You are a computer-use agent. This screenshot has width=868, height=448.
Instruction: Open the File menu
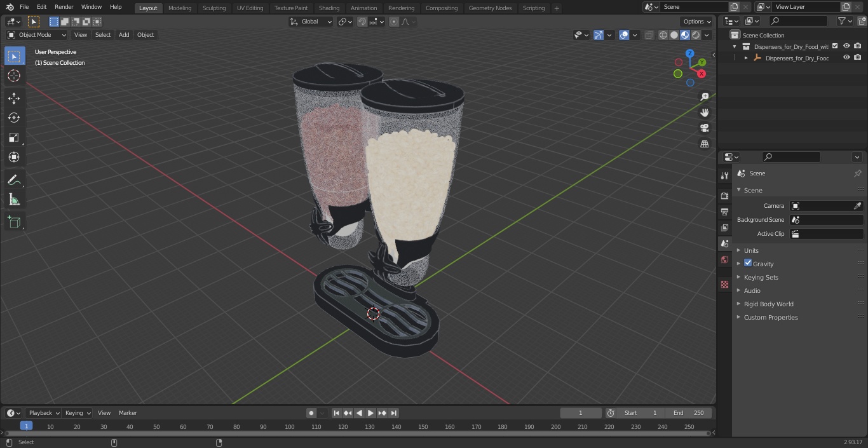[x=24, y=7]
